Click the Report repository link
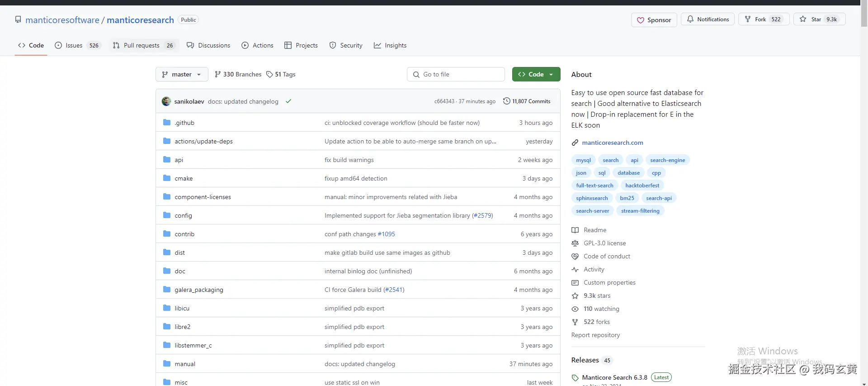This screenshot has width=868, height=386. coord(595,335)
